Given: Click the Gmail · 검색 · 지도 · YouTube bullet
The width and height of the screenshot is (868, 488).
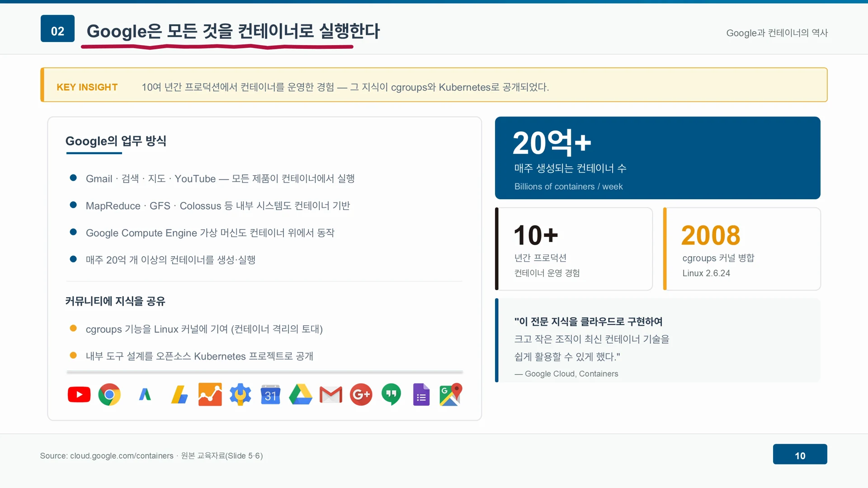Looking at the screenshot, I should [220, 178].
